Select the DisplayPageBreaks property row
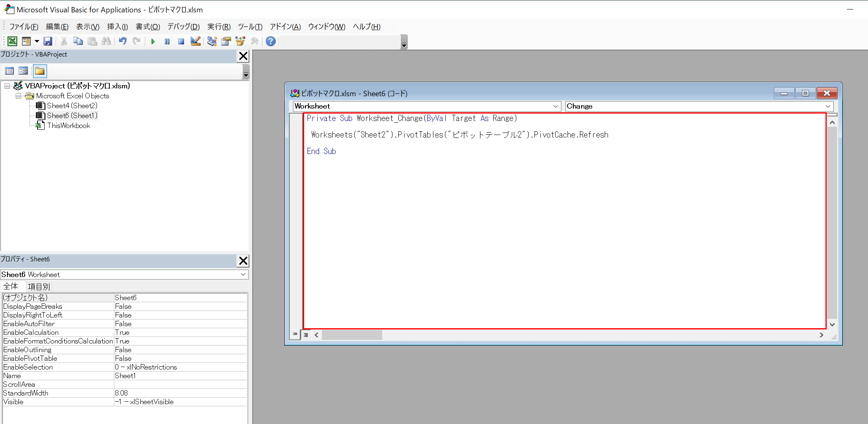Image resolution: width=868 pixels, height=424 pixels. [x=125, y=306]
